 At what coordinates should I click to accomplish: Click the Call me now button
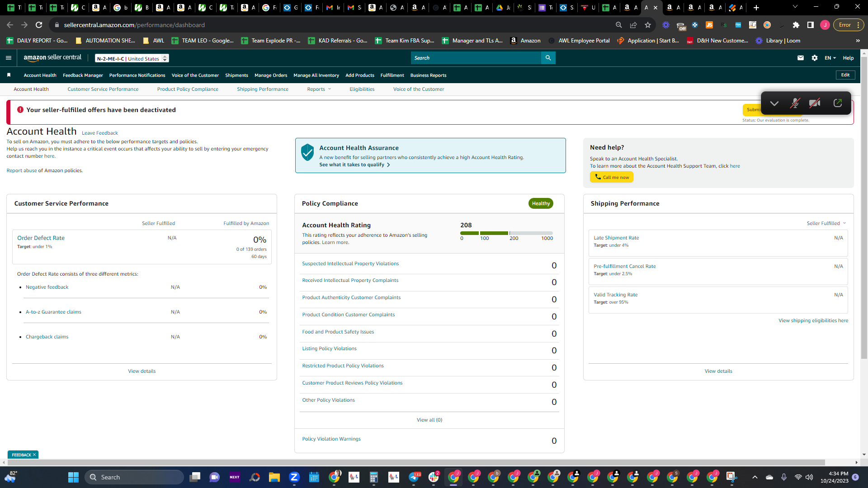(611, 177)
